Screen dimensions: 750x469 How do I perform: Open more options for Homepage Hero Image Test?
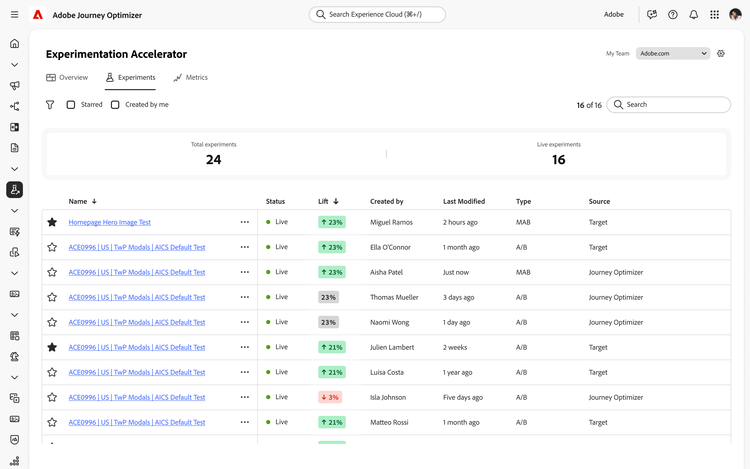pos(245,222)
